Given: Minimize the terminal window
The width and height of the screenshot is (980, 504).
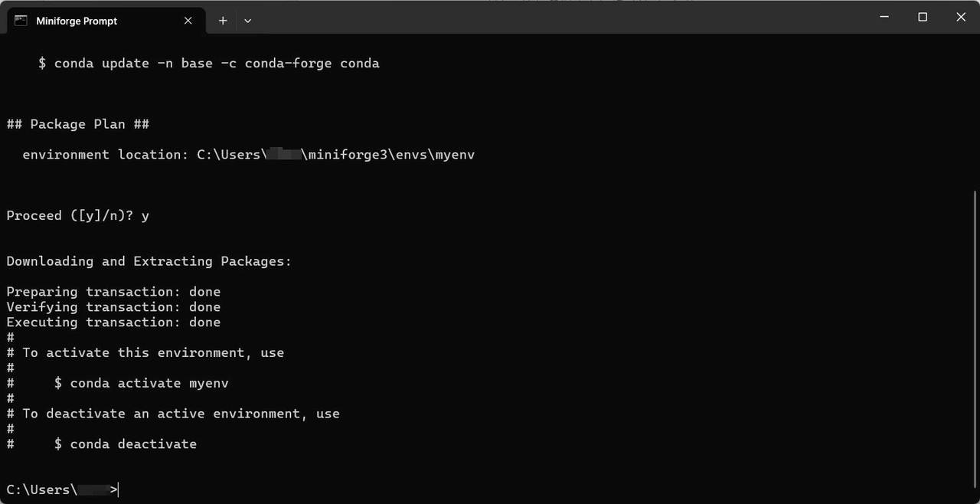Looking at the screenshot, I should [884, 17].
